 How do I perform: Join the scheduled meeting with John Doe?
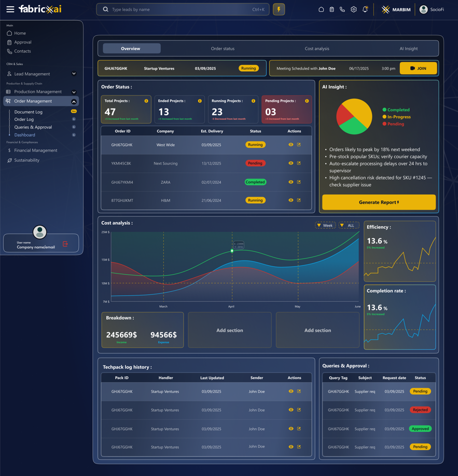tap(418, 69)
